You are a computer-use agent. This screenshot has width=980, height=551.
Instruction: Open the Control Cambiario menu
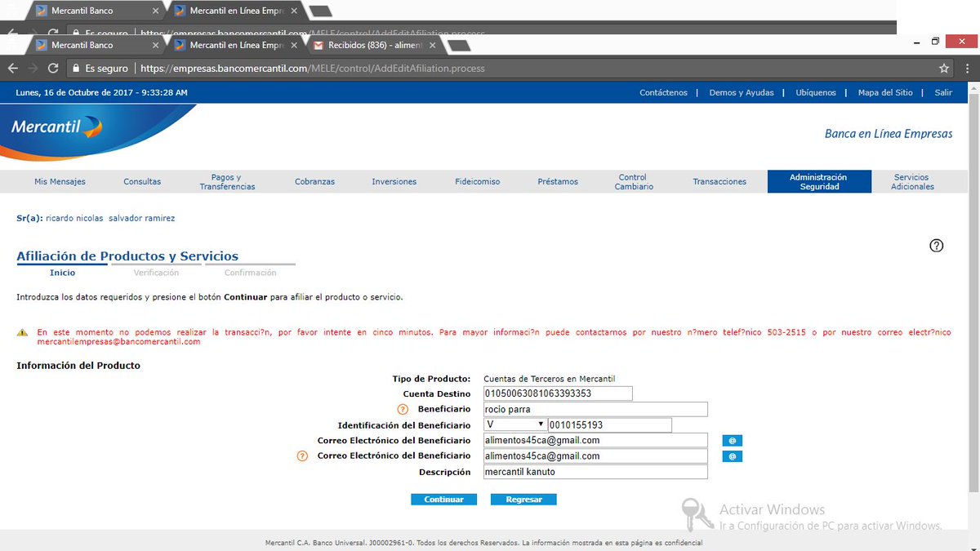point(635,181)
